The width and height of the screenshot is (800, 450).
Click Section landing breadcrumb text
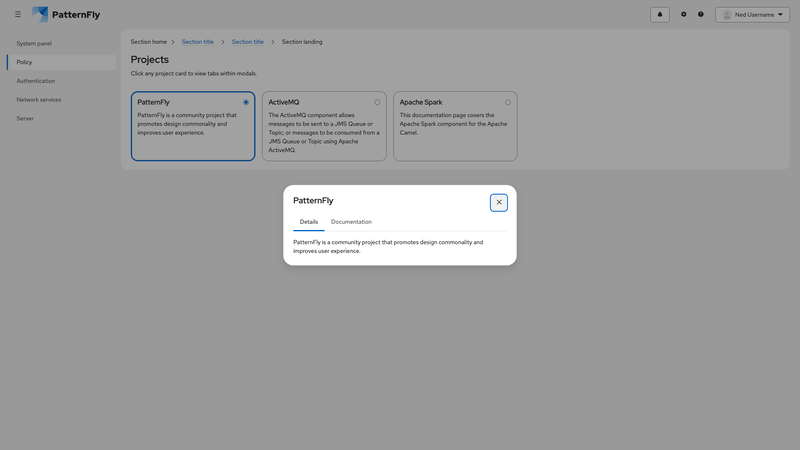click(x=302, y=42)
